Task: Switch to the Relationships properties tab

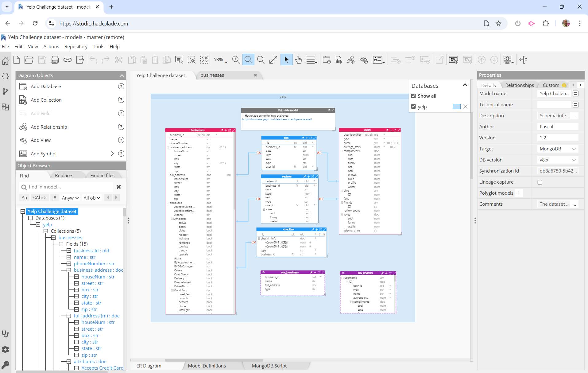Action: (519, 85)
